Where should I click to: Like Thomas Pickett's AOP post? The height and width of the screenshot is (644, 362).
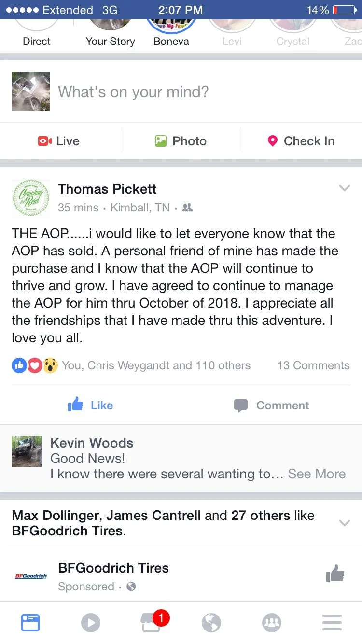(x=91, y=405)
